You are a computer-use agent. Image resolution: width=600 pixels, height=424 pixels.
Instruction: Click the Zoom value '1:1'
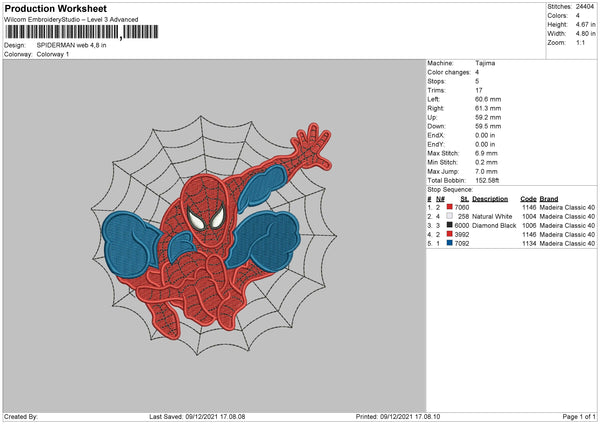[580, 43]
